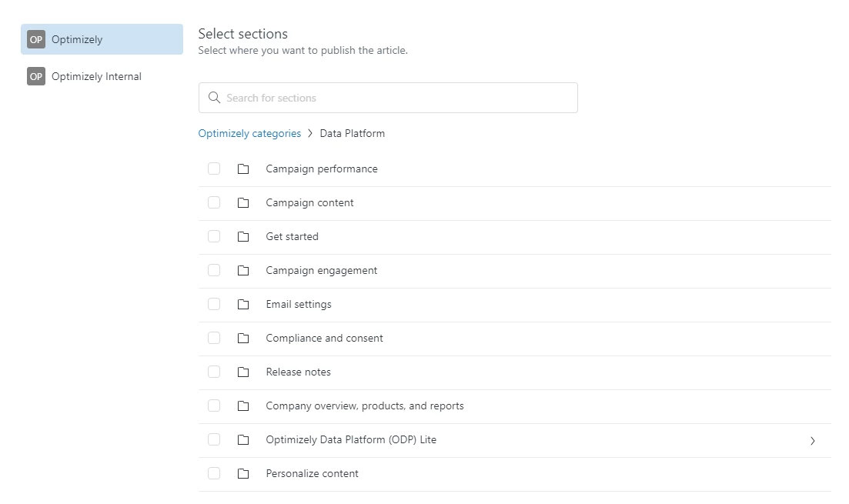Viewport: 849px width, 504px height.
Task: Open the Release notes section row
Action: tap(299, 372)
